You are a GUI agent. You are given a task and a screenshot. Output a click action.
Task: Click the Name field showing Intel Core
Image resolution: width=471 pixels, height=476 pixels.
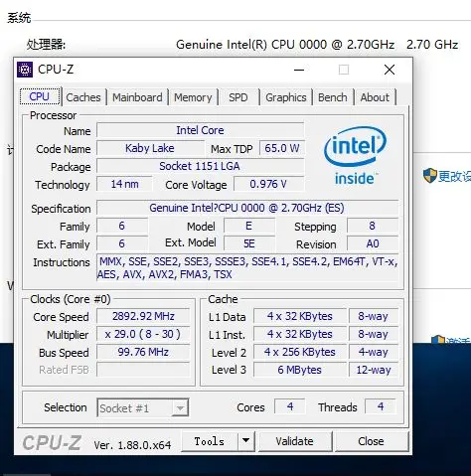point(201,130)
